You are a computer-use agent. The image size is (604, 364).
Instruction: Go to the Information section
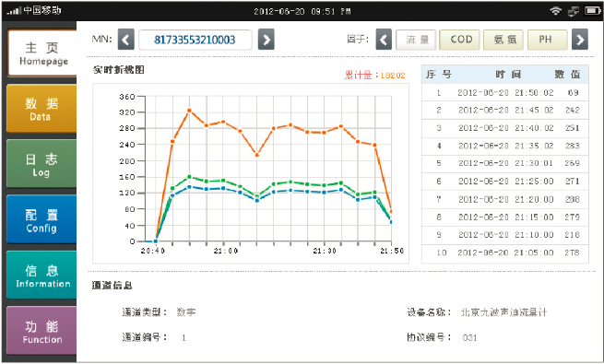pyautogui.click(x=41, y=276)
